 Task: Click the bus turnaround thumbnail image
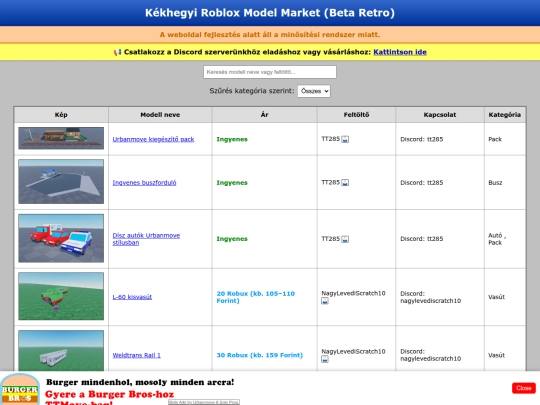61,181
